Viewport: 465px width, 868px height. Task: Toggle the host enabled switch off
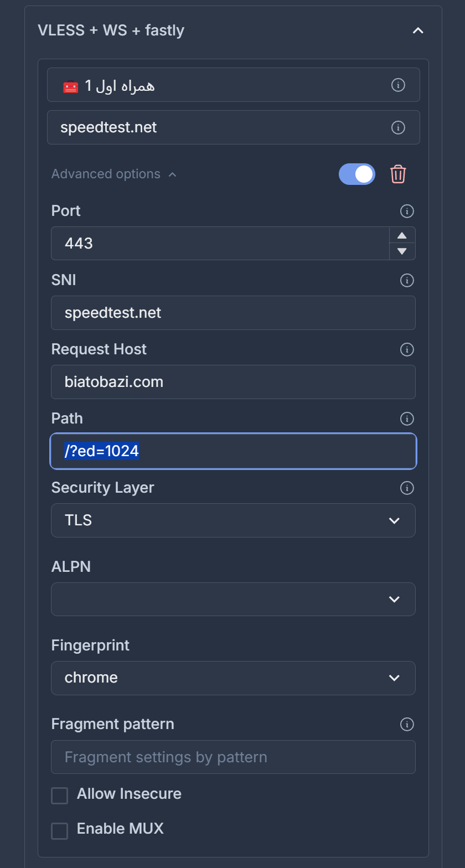(356, 174)
